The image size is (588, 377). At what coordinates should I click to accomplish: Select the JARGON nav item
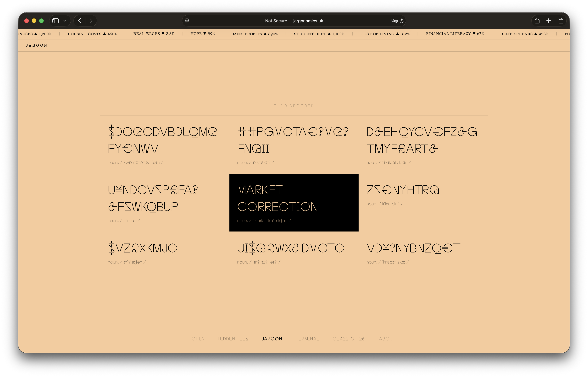(x=272, y=339)
